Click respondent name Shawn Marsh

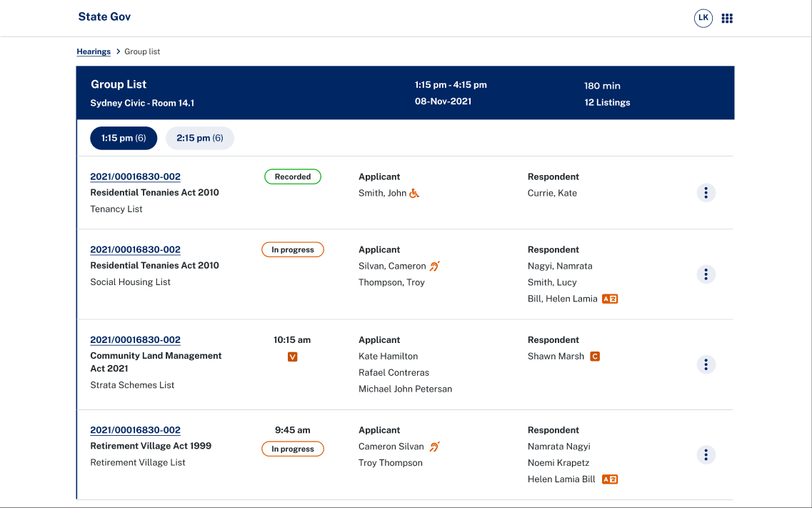coord(556,357)
